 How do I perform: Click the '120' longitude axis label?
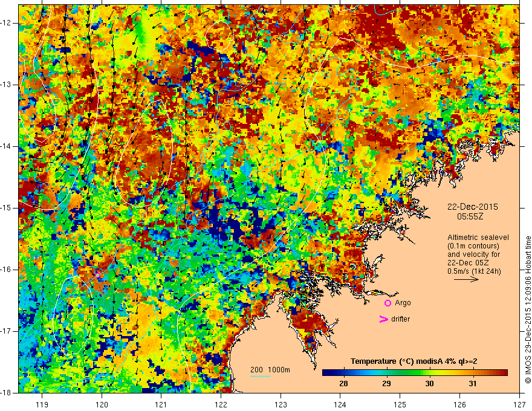[102, 404]
